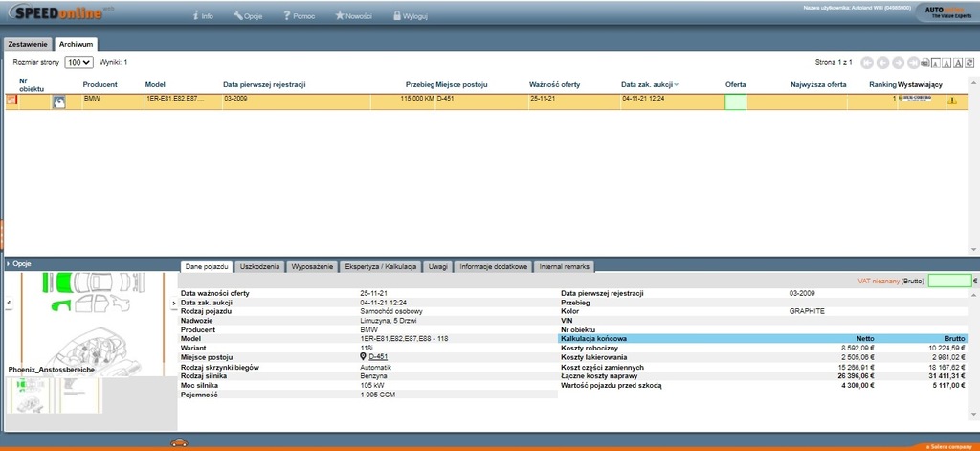Click the red car icon in first row
The width and height of the screenshot is (980, 451).
tap(12, 100)
